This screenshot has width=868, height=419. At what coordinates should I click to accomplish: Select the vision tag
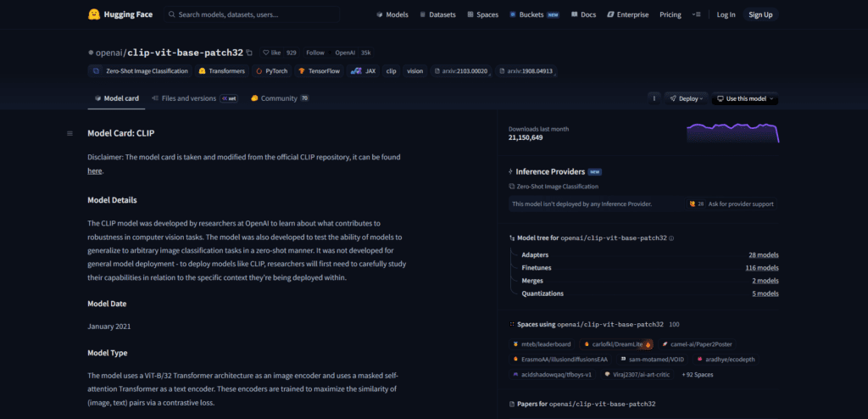[415, 71]
